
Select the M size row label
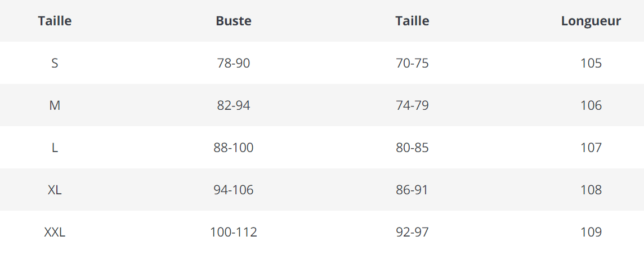(x=55, y=105)
